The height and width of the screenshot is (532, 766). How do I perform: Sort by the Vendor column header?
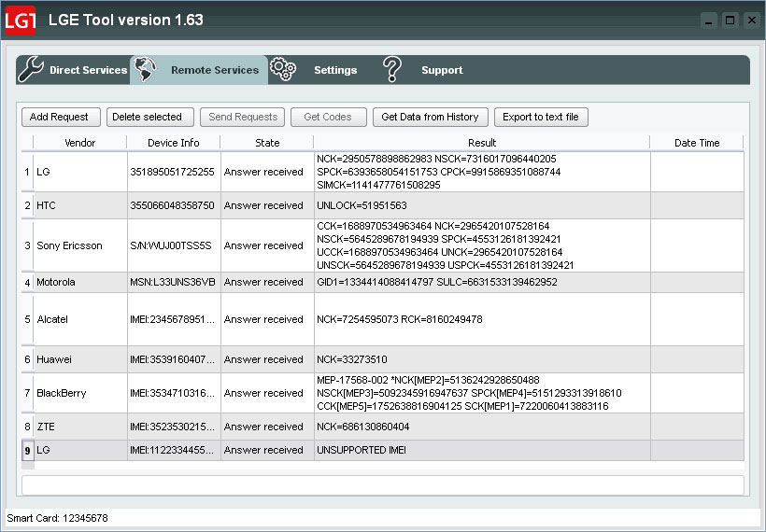click(x=80, y=143)
